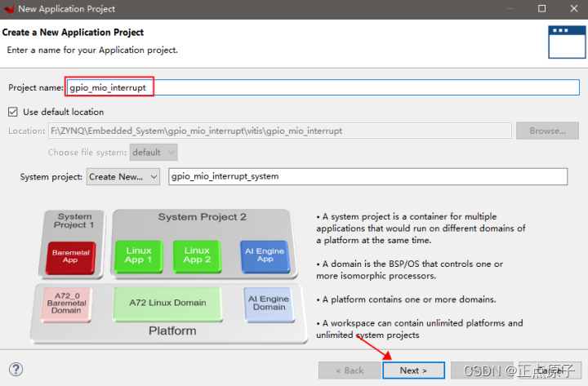
Task: Click the application wizard banner icon
Action: [x=567, y=42]
